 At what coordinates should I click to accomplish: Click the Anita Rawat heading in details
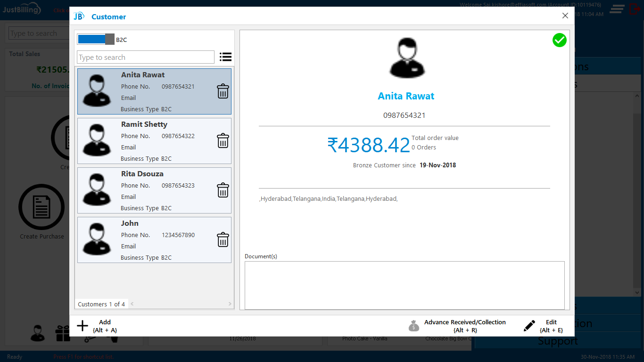[406, 96]
